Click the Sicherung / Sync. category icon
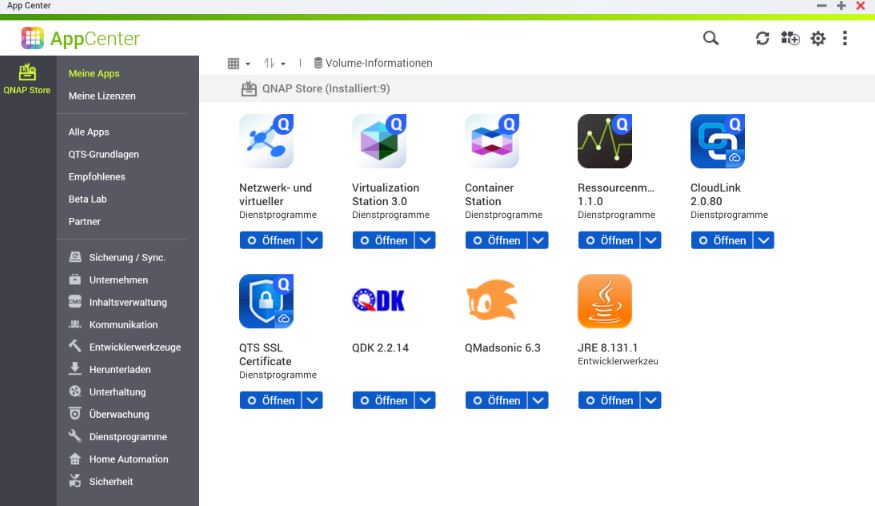875x506 pixels. pos(75,257)
